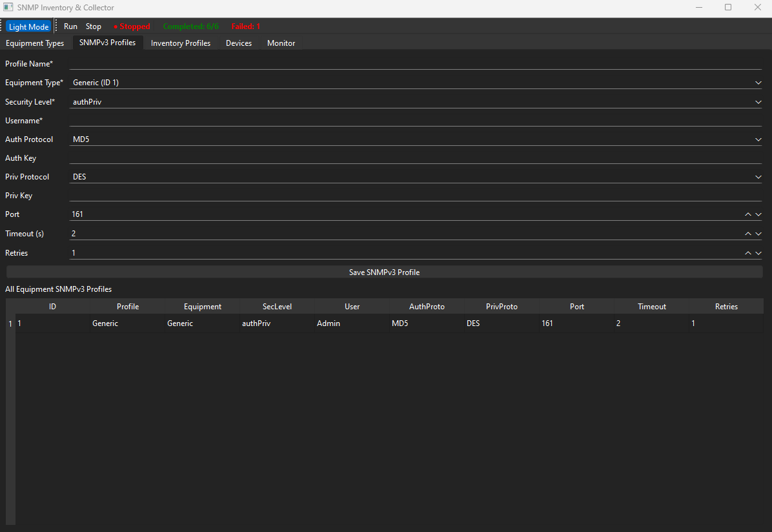
Task: Open the Inventory Profiles tab
Action: point(180,43)
